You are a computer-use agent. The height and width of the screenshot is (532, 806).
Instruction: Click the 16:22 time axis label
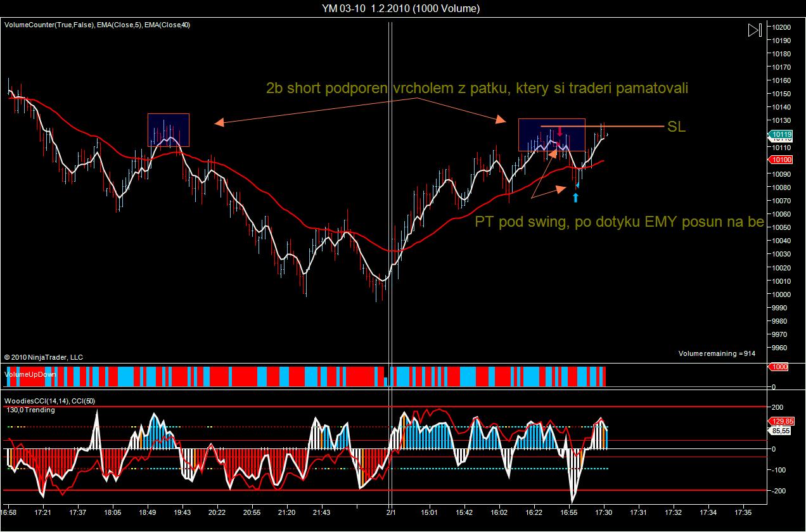pos(534,512)
